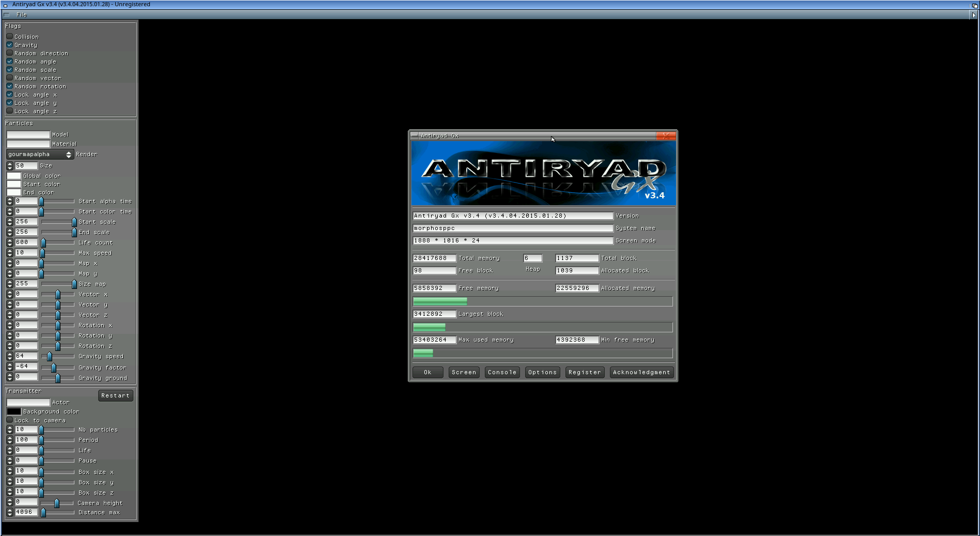Click the stepper arrows for Gravity speed
This screenshot has width=980, height=536.
(x=10, y=356)
